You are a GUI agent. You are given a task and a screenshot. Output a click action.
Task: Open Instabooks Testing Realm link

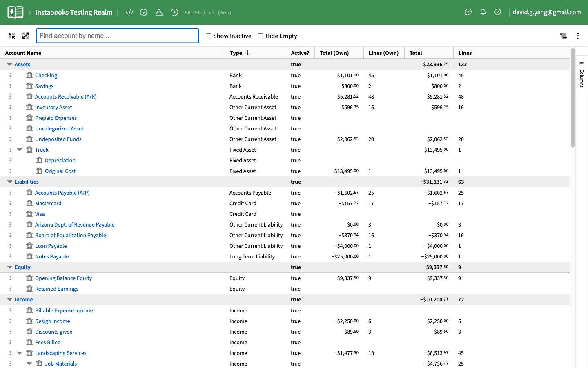(x=74, y=12)
